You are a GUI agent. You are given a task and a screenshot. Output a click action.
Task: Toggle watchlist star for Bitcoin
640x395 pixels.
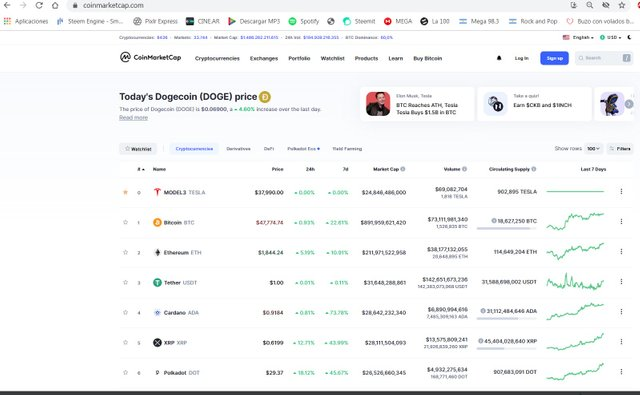125,222
